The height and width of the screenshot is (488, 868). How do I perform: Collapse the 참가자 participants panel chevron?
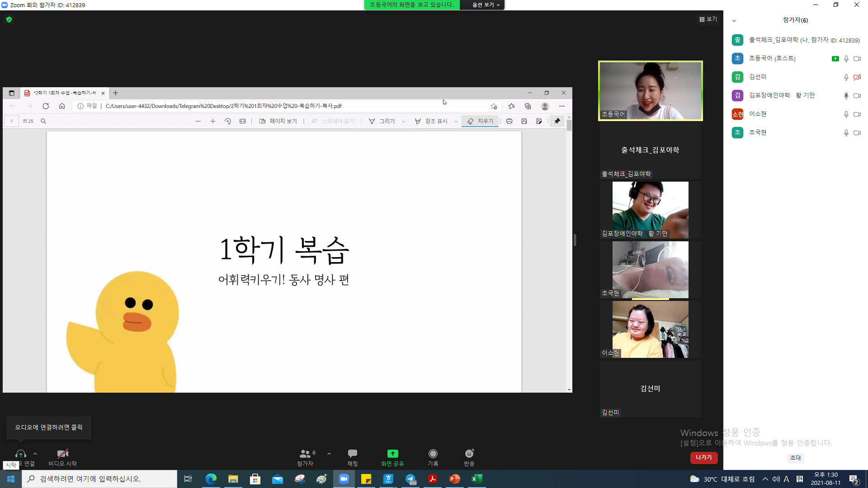pyautogui.click(x=734, y=21)
